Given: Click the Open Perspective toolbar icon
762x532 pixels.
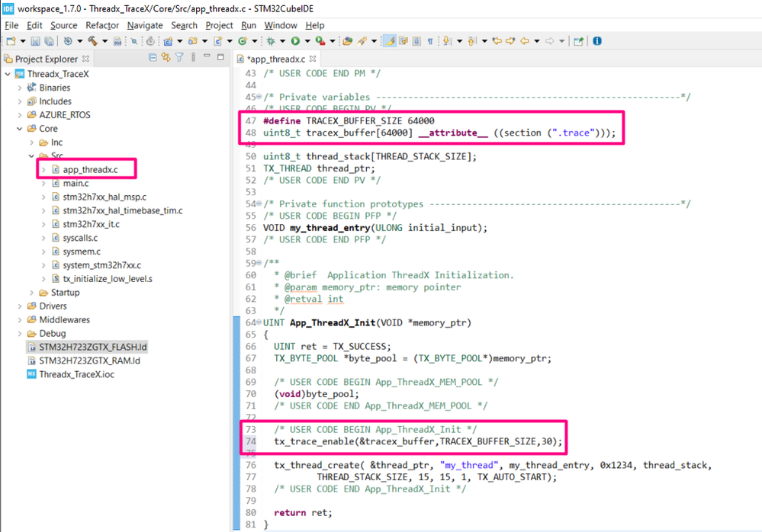Looking at the screenshot, I should (578, 41).
